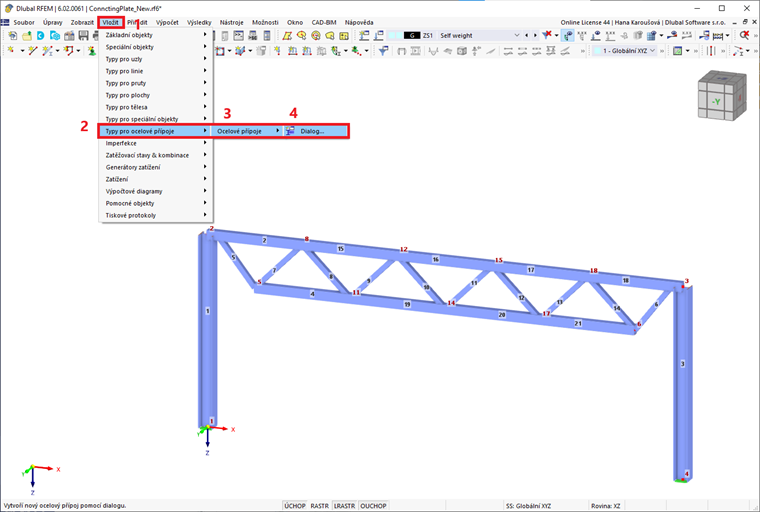Screen dimensions: 760x512
Task: Click the red vertical bars icon
Action: point(711,50)
